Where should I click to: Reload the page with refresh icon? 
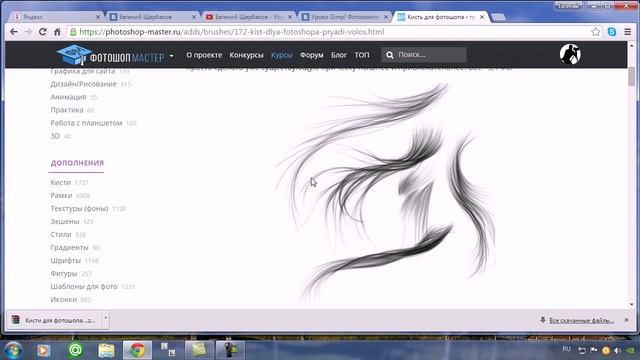point(42,32)
